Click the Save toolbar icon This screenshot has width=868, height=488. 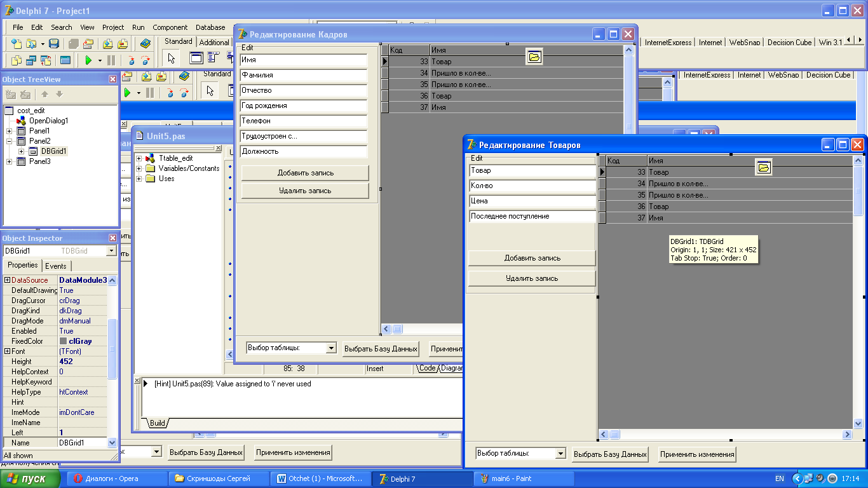pyautogui.click(x=54, y=44)
